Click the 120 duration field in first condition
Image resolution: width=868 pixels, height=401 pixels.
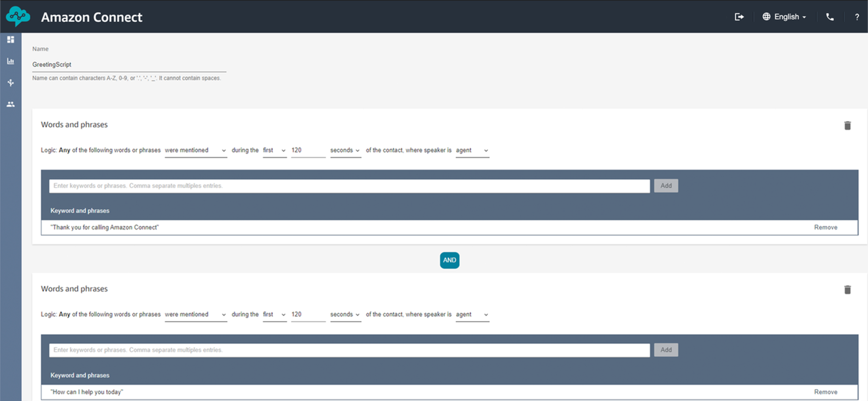308,151
